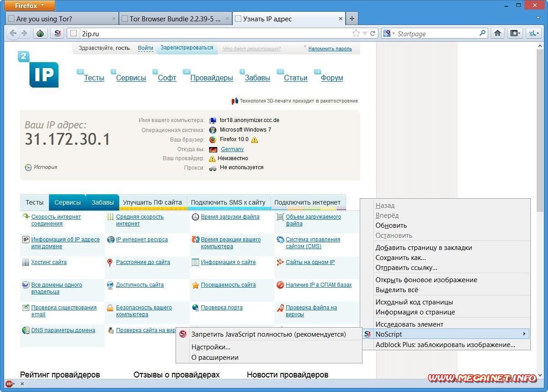Open 'Информация об IP адресе или домене'
This screenshot has height=392, width=548.
point(65,243)
